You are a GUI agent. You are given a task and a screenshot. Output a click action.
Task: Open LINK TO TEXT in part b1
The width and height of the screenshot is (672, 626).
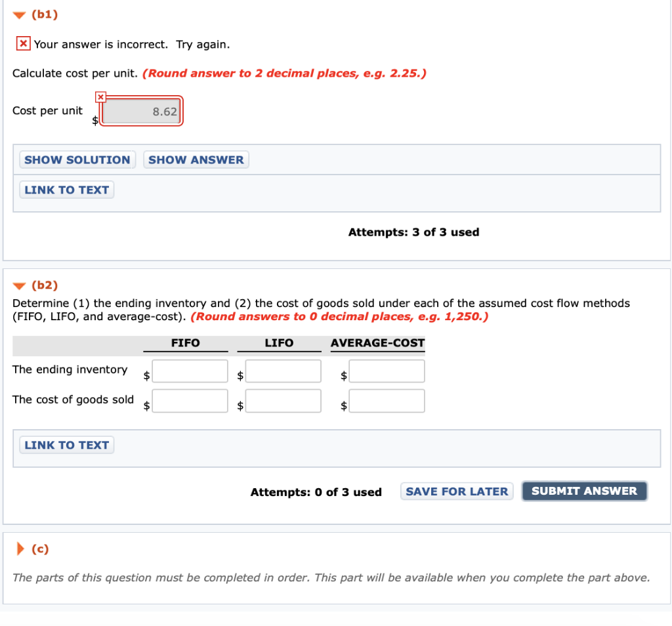point(66,190)
